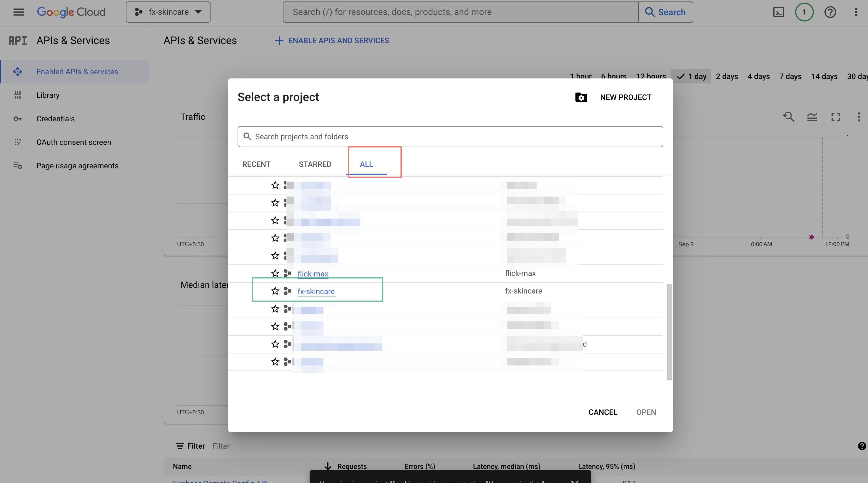Select Enabled APIs & services in sidebar
This screenshot has width=868, height=483.
point(74,72)
